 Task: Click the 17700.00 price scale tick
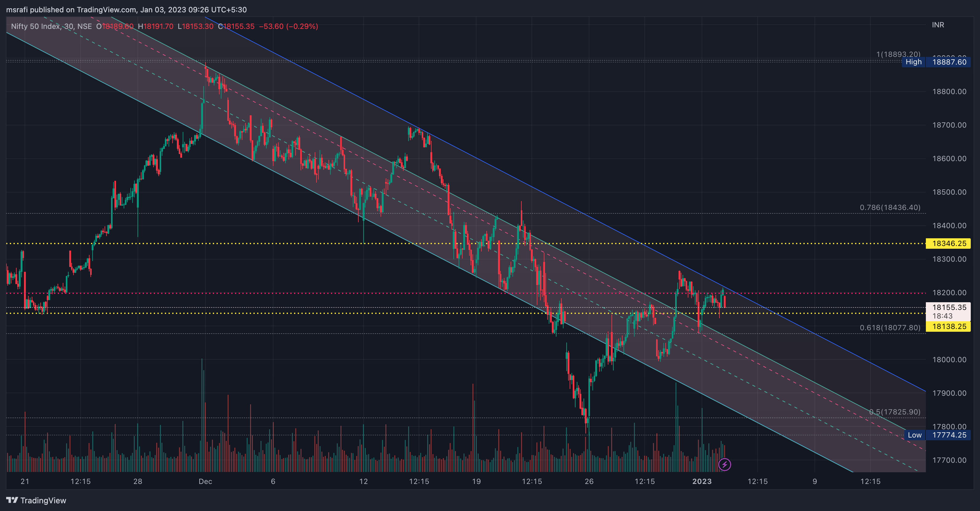coord(949,460)
